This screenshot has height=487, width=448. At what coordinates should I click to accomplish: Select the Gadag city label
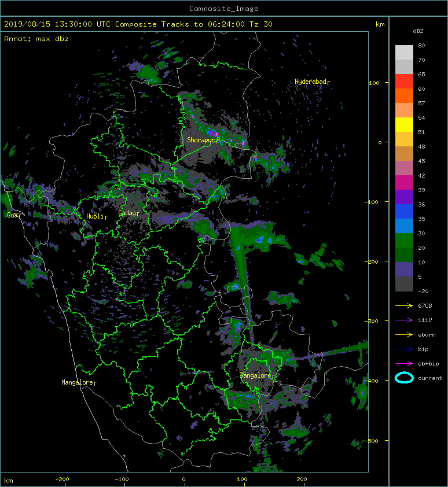coord(128,213)
